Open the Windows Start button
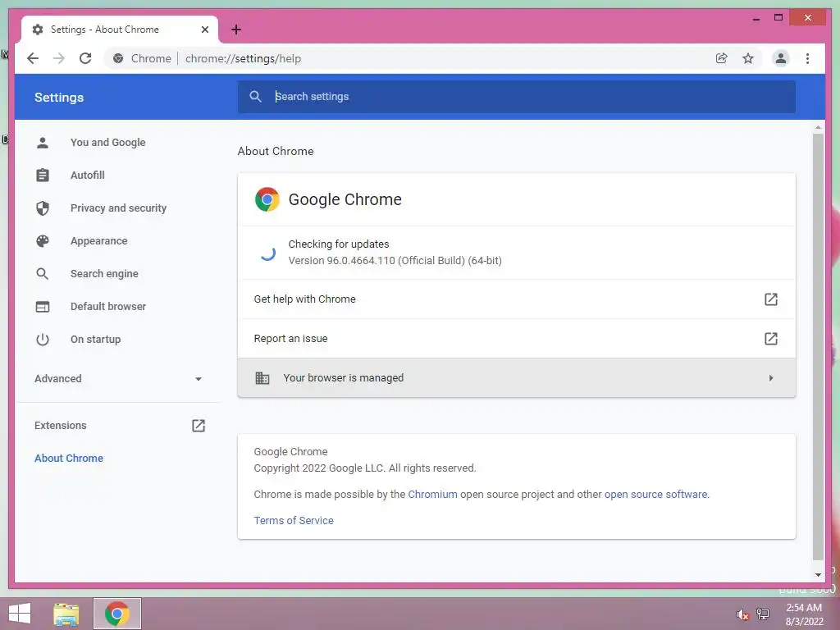The width and height of the screenshot is (840, 630). (x=20, y=614)
